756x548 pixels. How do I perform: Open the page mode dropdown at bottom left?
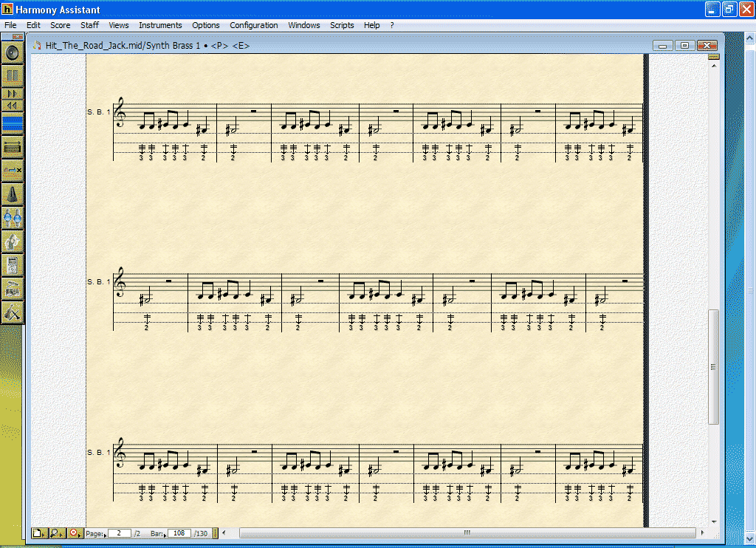click(x=38, y=533)
